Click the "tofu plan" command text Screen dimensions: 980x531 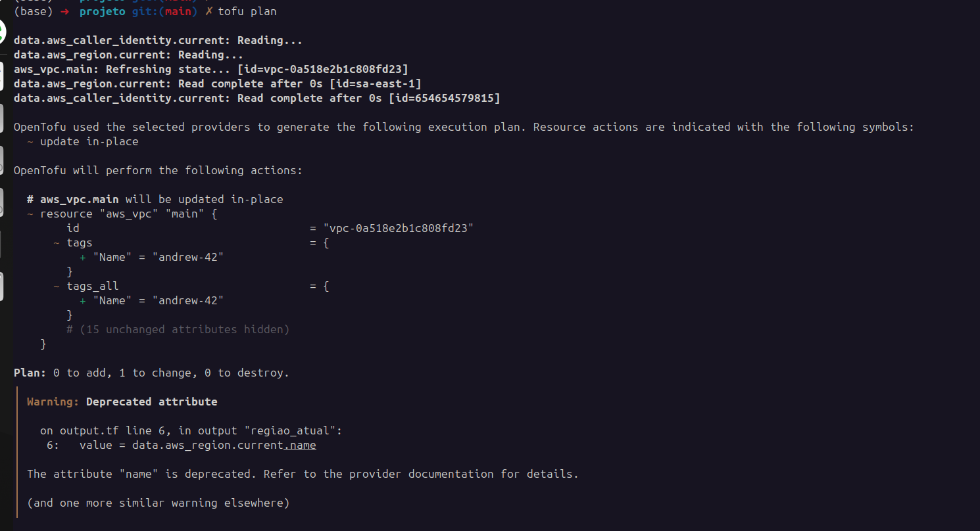click(247, 11)
